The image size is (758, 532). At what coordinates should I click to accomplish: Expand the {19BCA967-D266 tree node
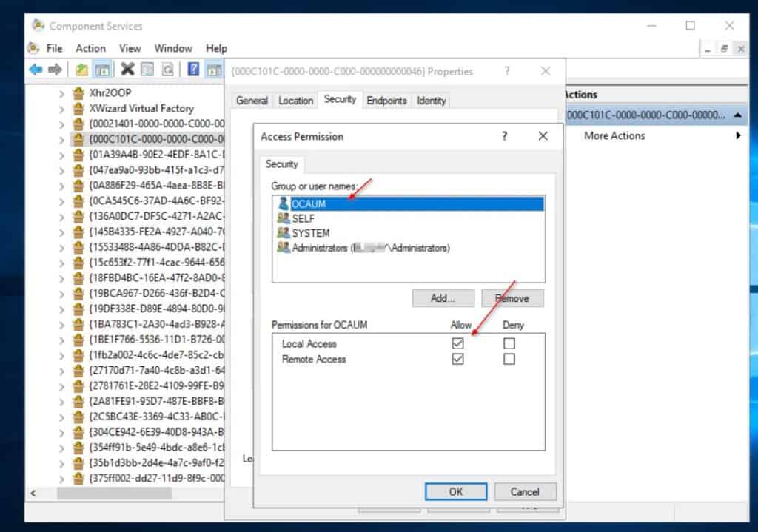point(61,294)
